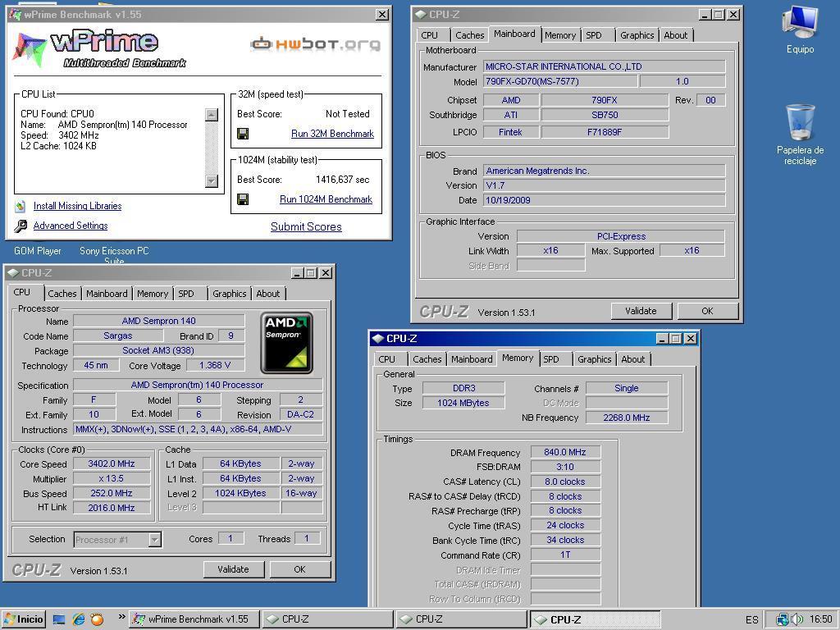Viewport: 840px width, 630px height.
Task: Click the hwbot.org logo
Action: [x=316, y=44]
